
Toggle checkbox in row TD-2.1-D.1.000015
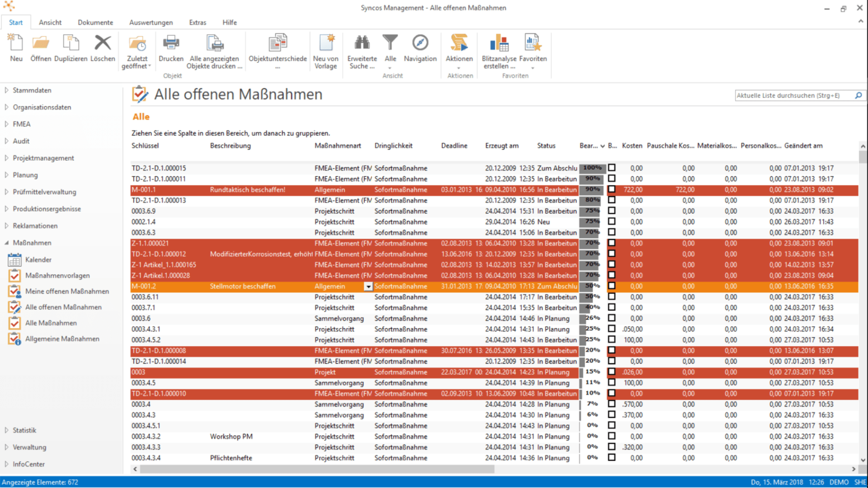612,167
